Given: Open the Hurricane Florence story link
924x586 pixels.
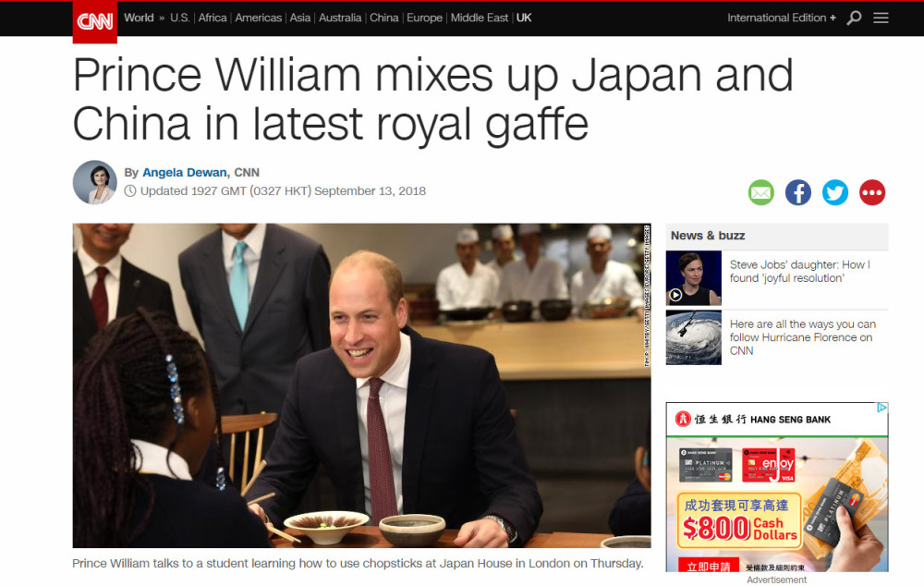Looking at the screenshot, I should click(x=803, y=337).
